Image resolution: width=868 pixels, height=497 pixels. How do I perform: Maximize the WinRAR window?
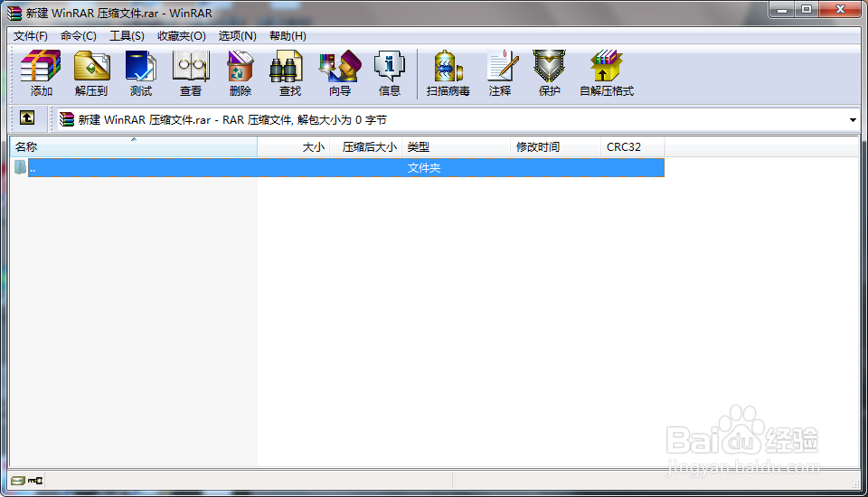point(807,10)
